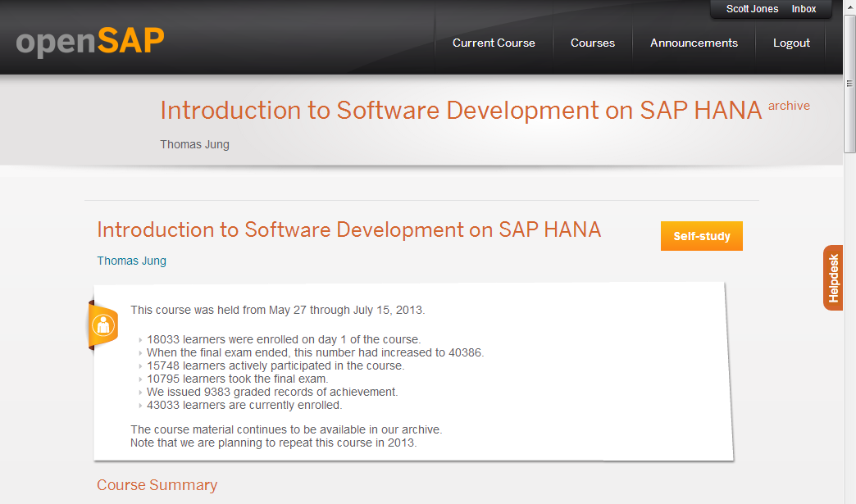Log out using the Logout menu item

tap(791, 43)
